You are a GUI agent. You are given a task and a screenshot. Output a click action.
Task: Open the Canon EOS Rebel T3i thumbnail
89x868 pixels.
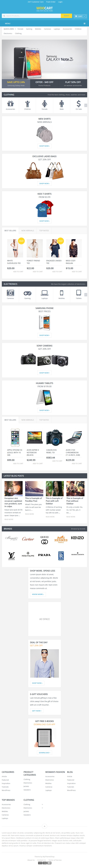coord(54,437)
